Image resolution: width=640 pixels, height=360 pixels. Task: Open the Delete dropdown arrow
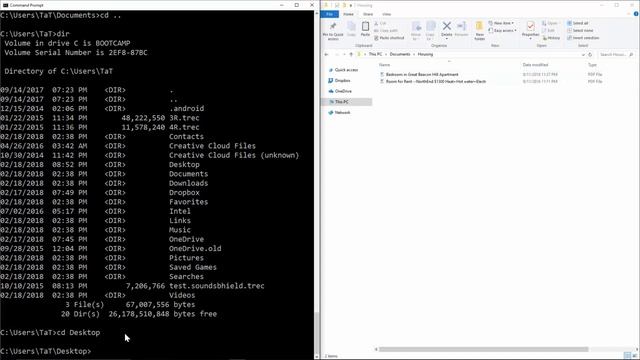click(447, 39)
